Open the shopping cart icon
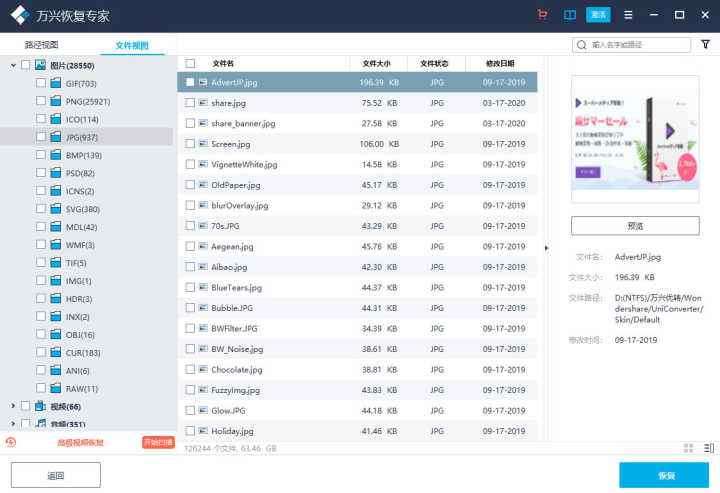 [x=542, y=15]
